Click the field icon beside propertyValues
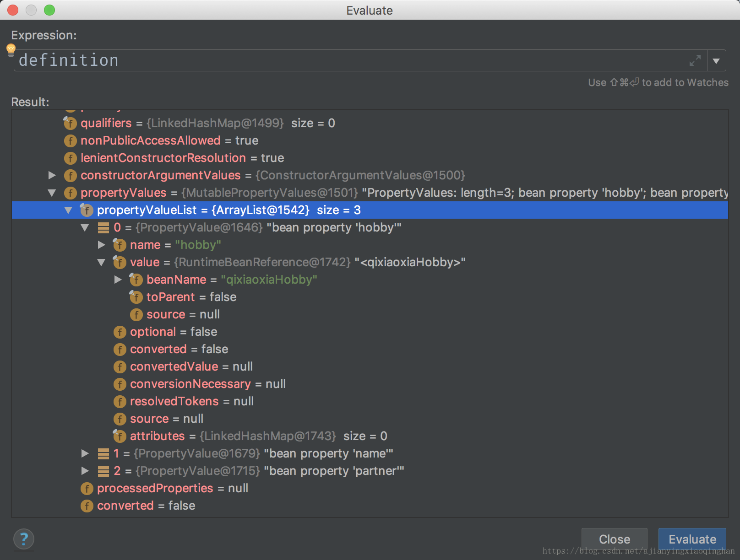 pos(70,193)
